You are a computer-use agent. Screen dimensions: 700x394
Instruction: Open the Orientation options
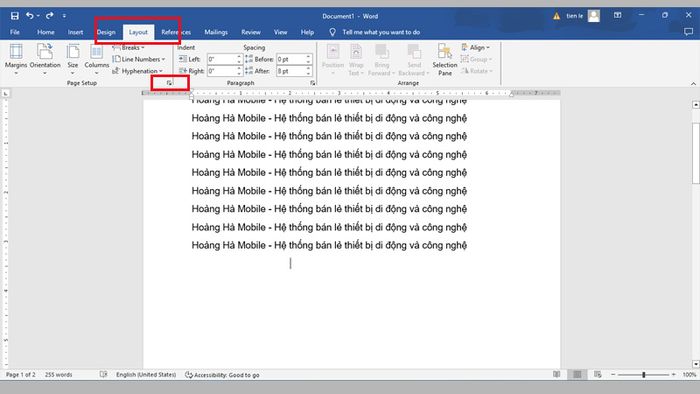tap(45, 59)
